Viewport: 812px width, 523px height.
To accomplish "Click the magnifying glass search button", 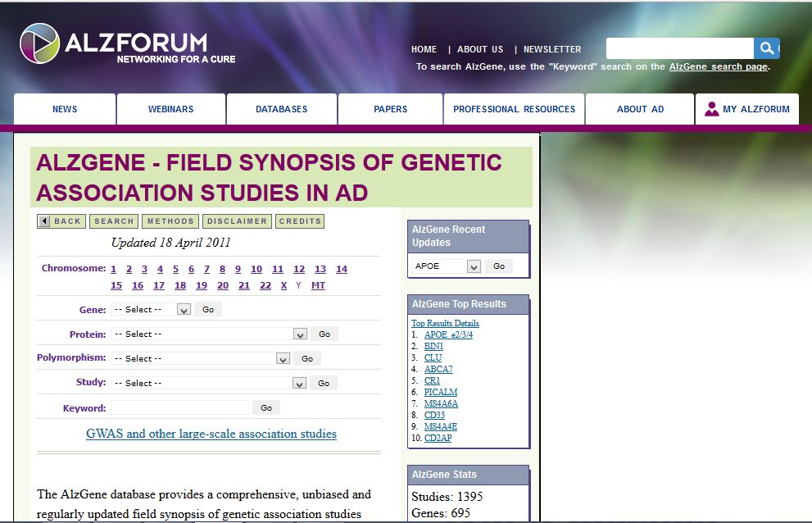I will click(766, 48).
